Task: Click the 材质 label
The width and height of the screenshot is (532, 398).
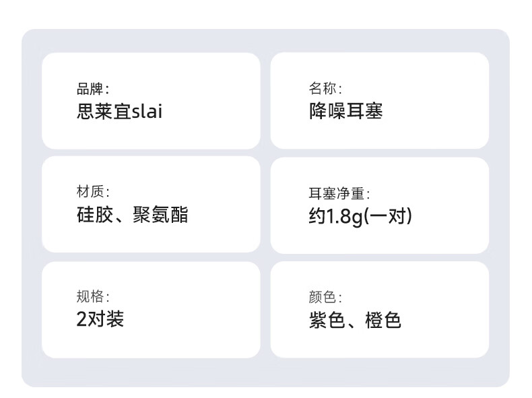Action: 92,193
